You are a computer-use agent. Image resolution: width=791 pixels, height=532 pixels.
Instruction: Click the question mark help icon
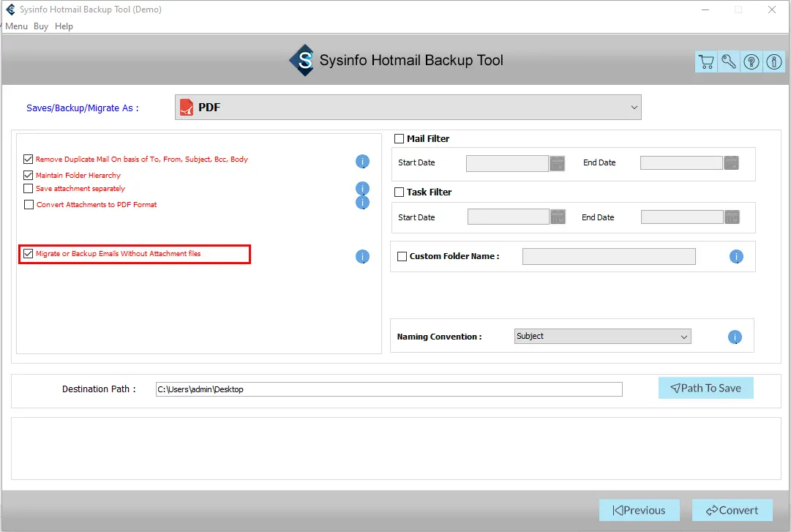[x=751, y=62]
